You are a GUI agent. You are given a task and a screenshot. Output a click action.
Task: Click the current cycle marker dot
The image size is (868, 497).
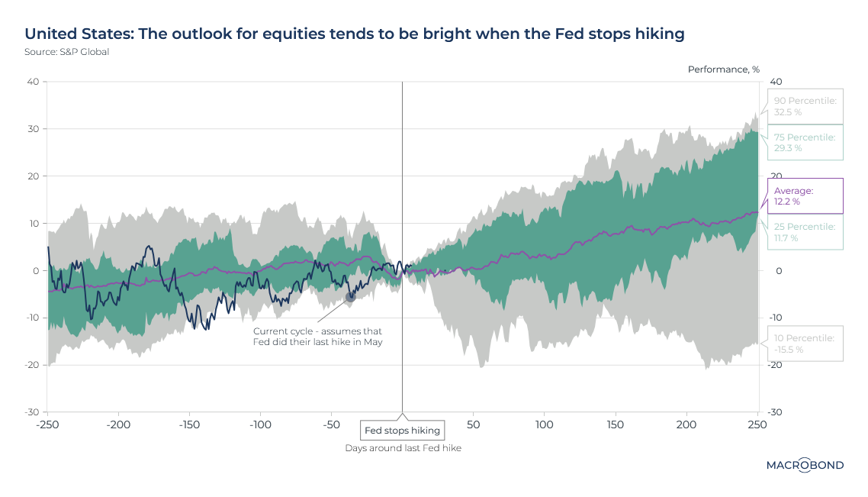point(351,296)
